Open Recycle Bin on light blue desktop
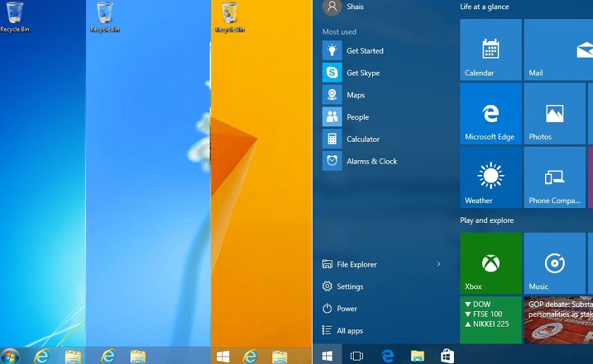Screen dimensions: 593x364 click(x=104, y=17)
